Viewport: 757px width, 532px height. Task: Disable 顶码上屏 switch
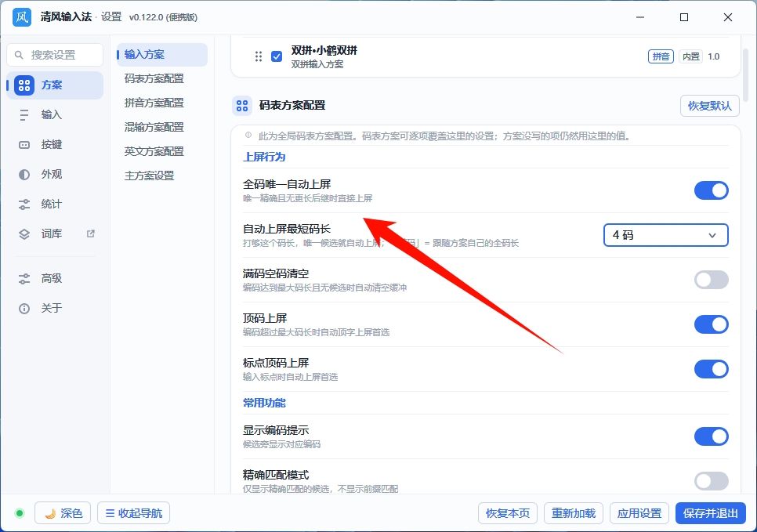711,324
